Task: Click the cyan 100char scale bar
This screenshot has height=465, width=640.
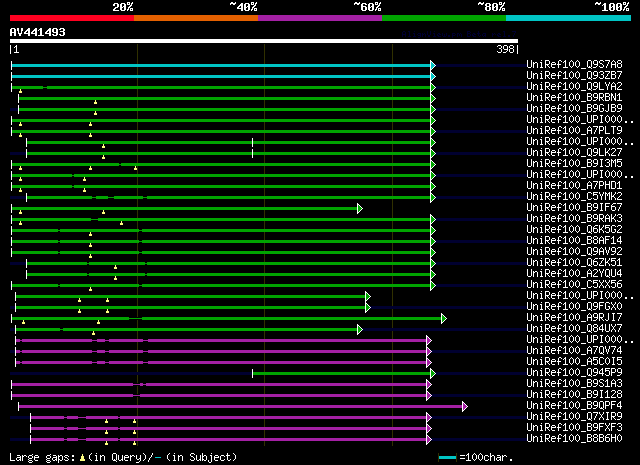Action: [x=447, y=458]
